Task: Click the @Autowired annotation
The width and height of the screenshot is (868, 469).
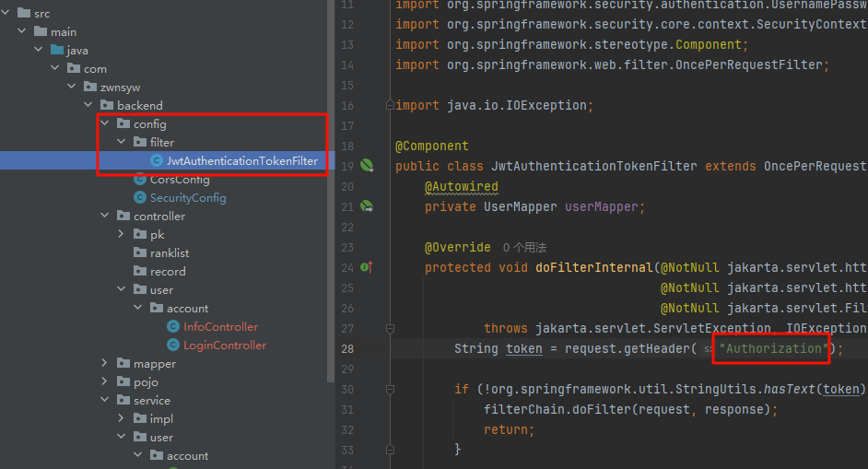Action: 461,187
